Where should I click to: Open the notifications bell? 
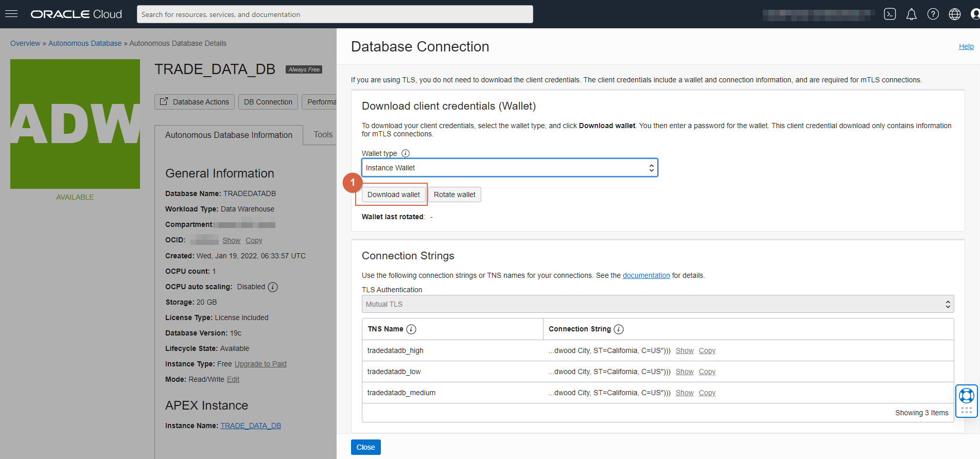(912, 14)
